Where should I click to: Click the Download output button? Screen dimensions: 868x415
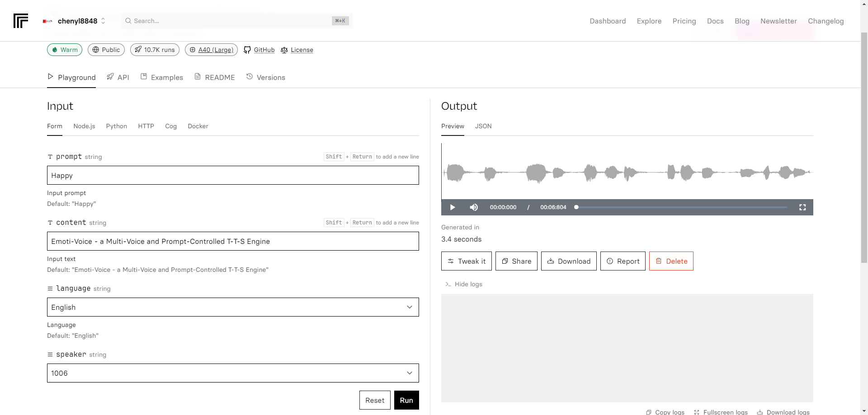pos(569,261)
